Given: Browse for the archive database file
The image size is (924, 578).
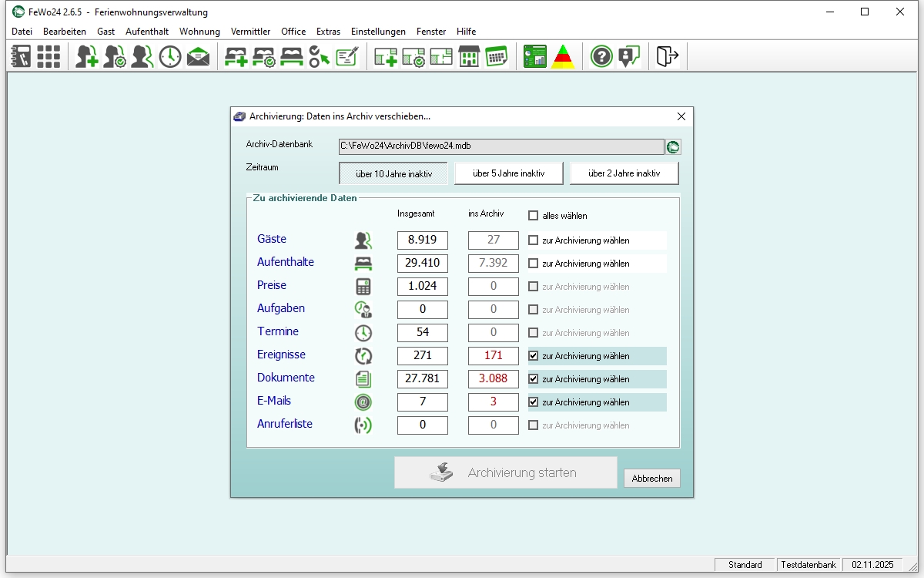Looking at the screenshot, I should (x=673, y=147).
